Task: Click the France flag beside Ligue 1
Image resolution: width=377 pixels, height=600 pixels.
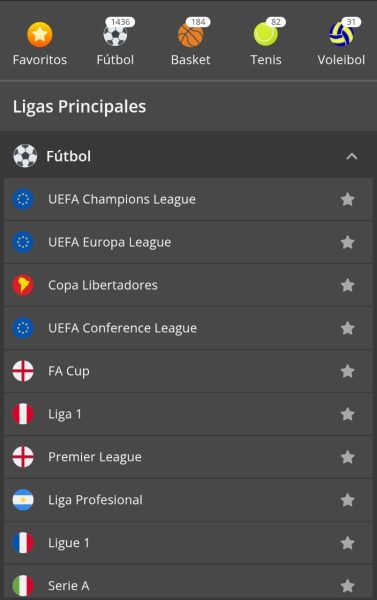Action: click(x=23, y=543)
